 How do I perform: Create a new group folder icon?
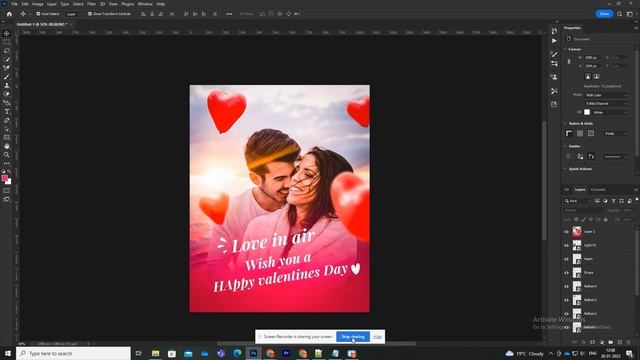[611, 342]
